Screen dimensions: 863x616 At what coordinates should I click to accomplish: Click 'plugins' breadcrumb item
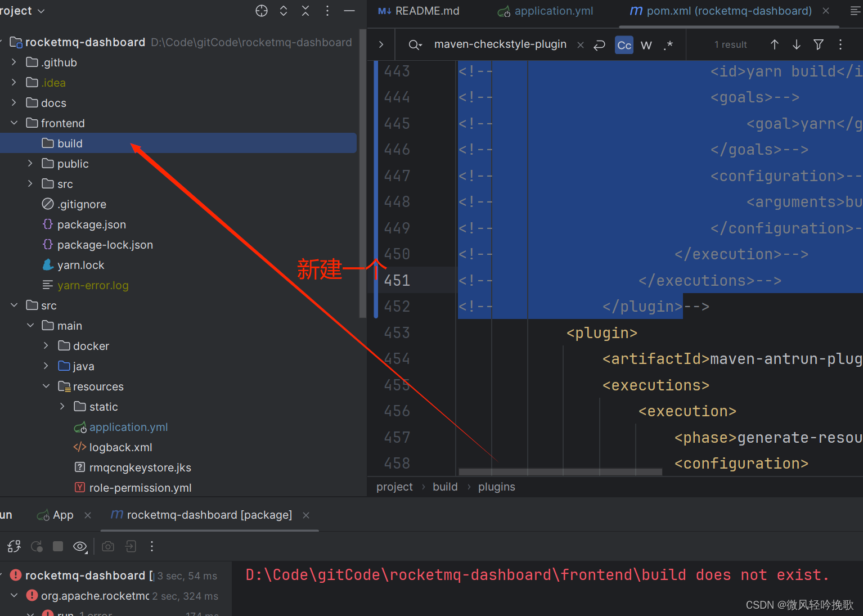point(497,487)
